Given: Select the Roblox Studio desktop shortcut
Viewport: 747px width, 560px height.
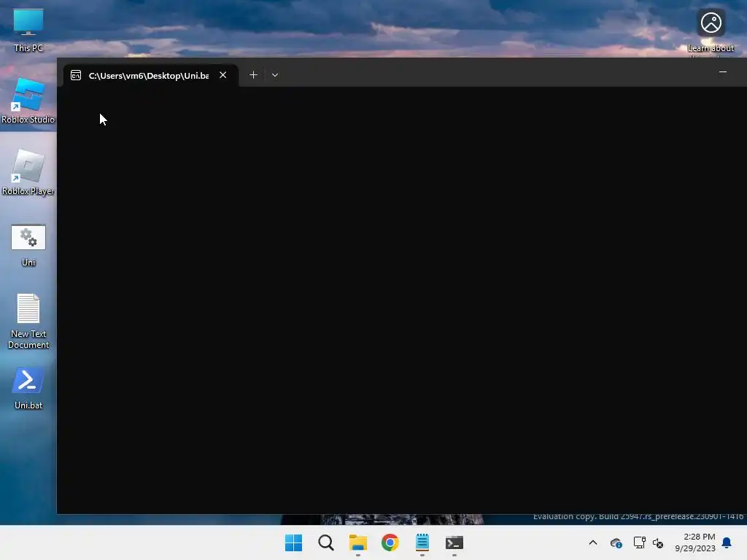Looking at the screenshot, I should (x=28, y=101).
